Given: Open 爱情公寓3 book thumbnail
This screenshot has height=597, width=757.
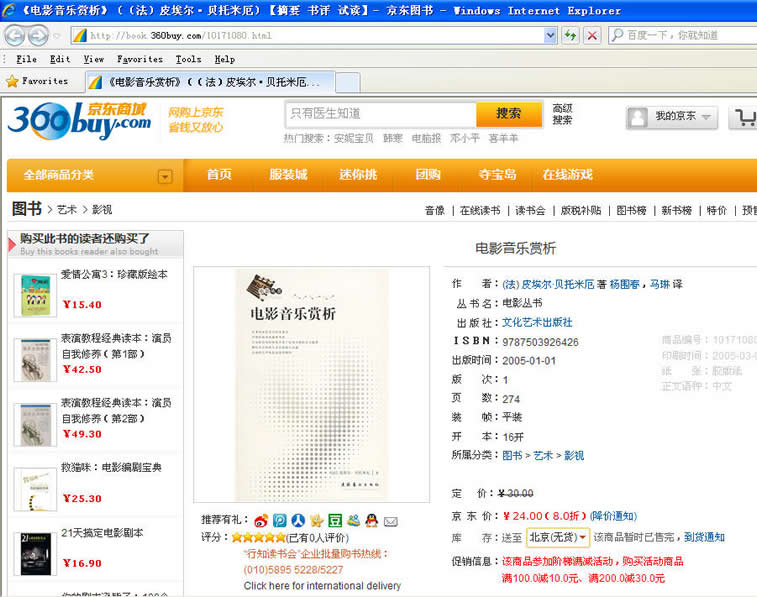Looking at the screenshot, I should (x=35, y=295).
